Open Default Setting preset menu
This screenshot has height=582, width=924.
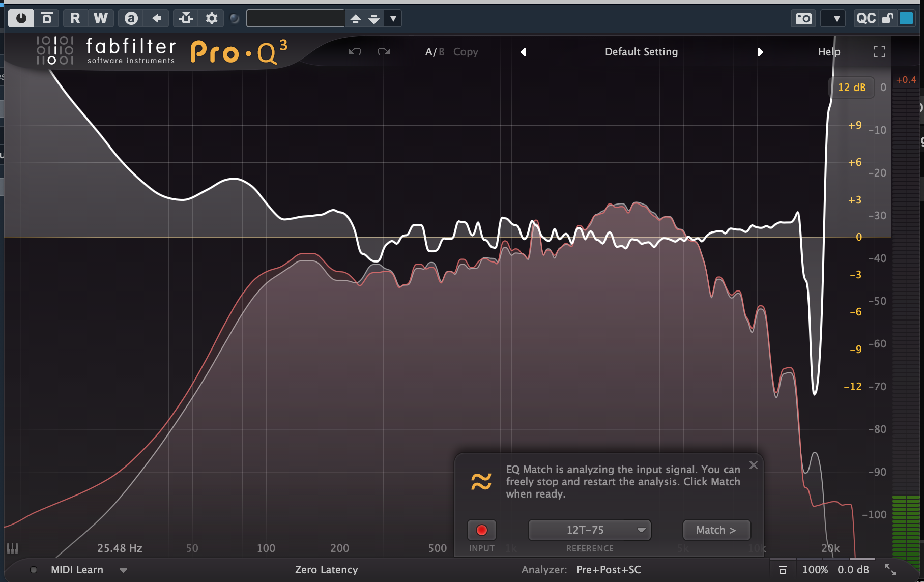coord(641,52)
